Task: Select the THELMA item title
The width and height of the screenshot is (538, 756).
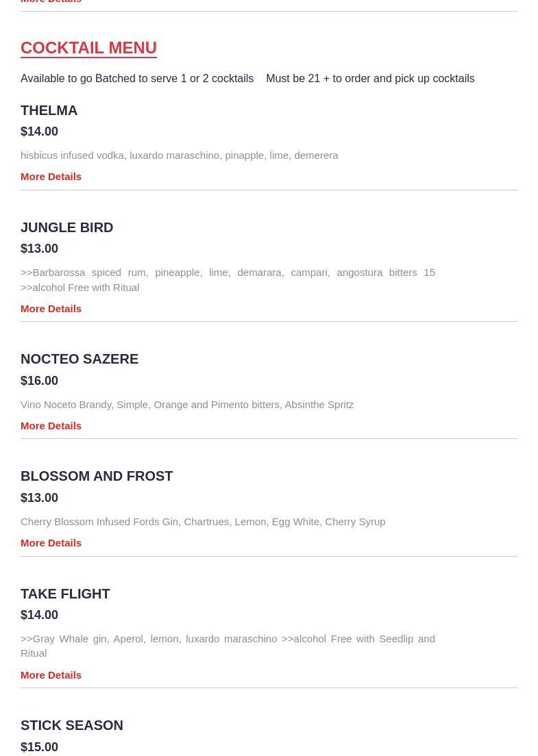Action: (49, 110)
